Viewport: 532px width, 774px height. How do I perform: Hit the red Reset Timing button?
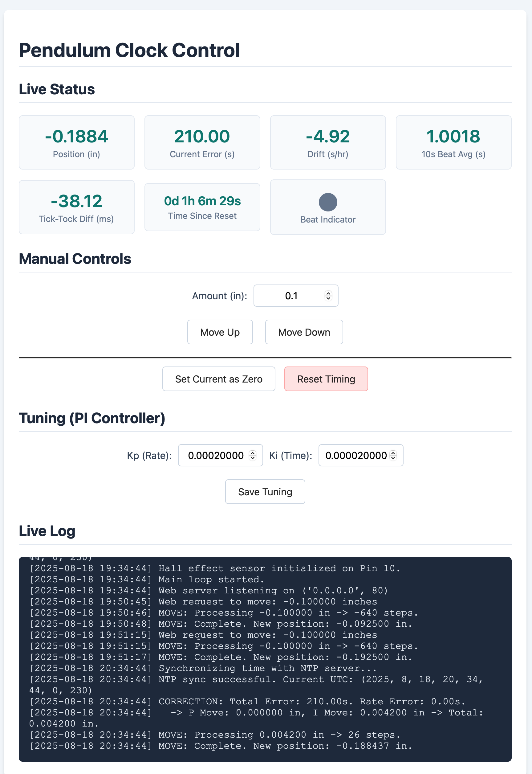(x=326, y=379)
